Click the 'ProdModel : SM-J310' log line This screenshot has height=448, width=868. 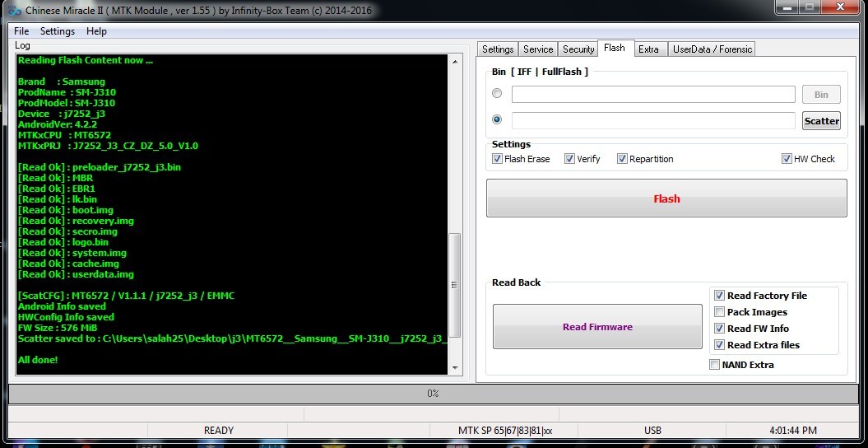67,103
